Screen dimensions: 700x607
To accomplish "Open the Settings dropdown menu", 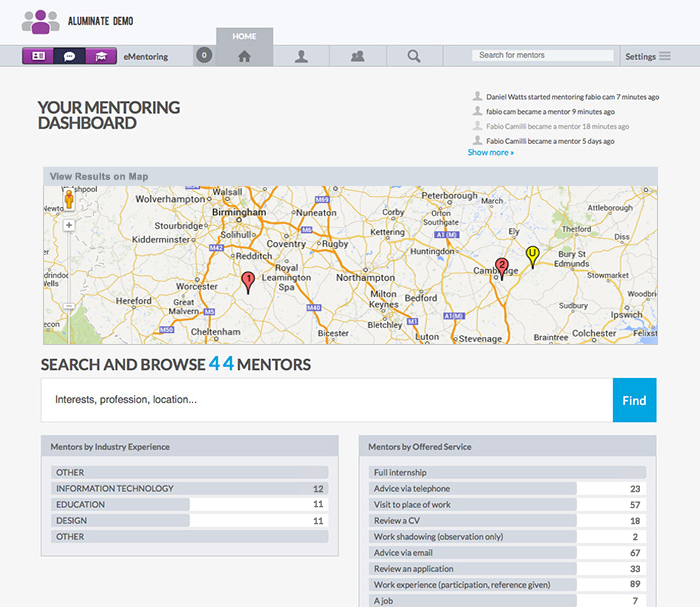I will click(648, 56).
